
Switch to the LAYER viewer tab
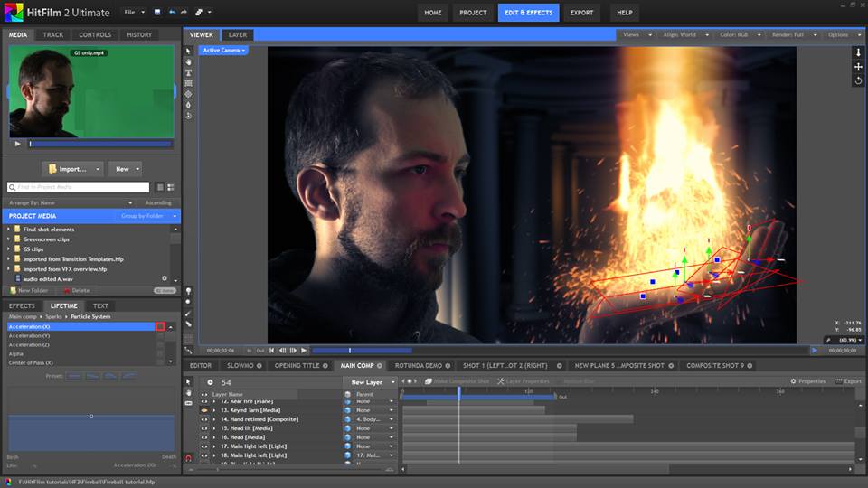coord(238,35)
